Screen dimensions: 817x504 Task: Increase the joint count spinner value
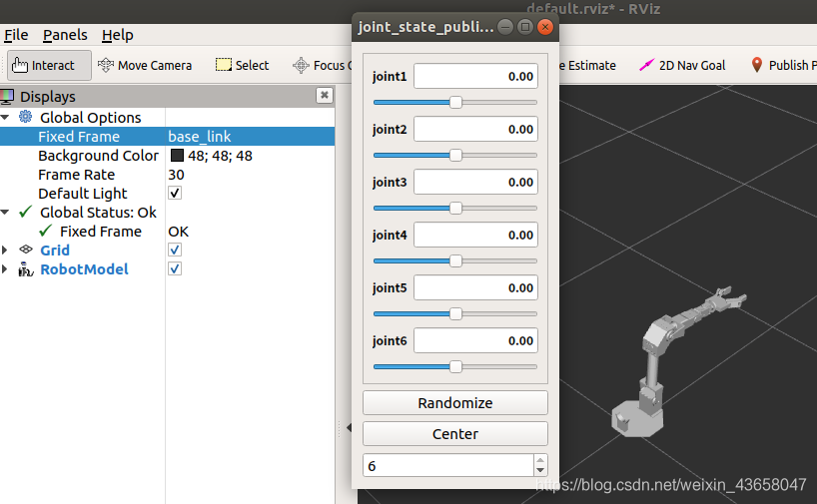(540, 460)
